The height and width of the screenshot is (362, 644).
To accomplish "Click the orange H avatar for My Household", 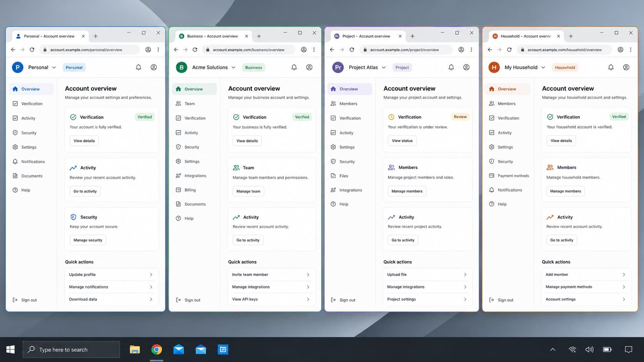I will [494, 67].
